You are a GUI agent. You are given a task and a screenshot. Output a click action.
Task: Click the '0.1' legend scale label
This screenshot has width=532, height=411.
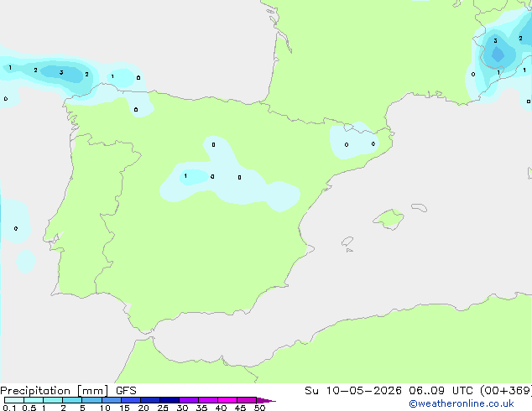(9, 408)
